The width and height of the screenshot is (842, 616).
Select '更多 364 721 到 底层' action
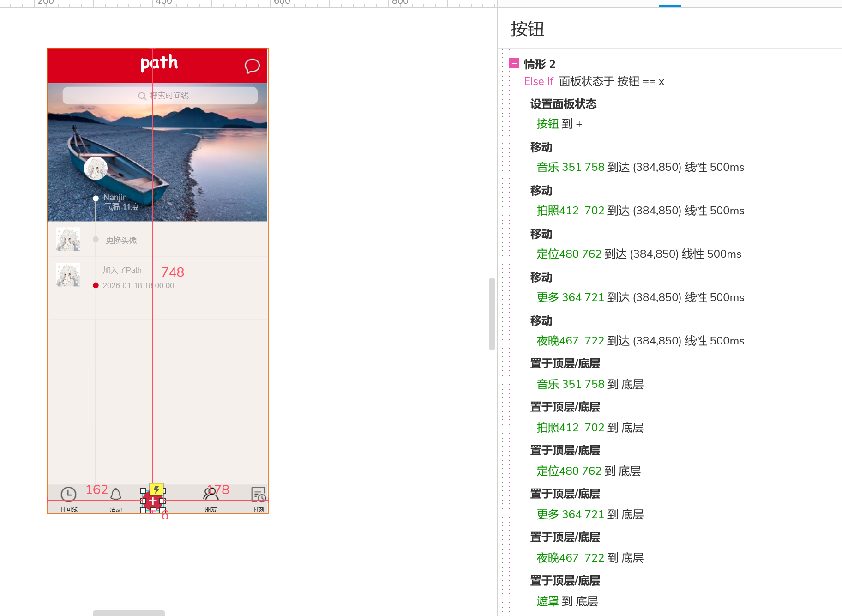pos(590,514)
